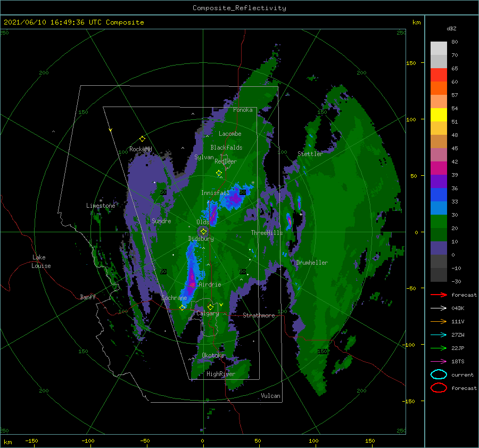The height and width of the screenshot is (448, 479).
Task: Click the Okotoks town label
Action: [213, 355]
